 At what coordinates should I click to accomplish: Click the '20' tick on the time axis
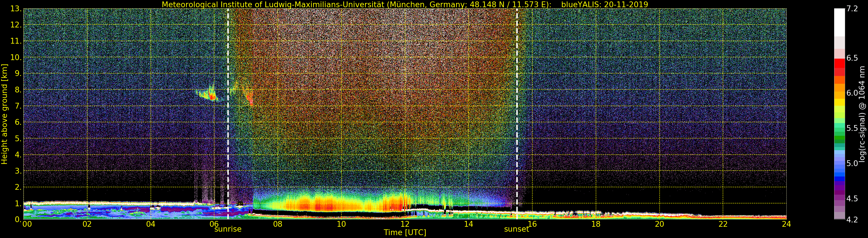point(659,224)
